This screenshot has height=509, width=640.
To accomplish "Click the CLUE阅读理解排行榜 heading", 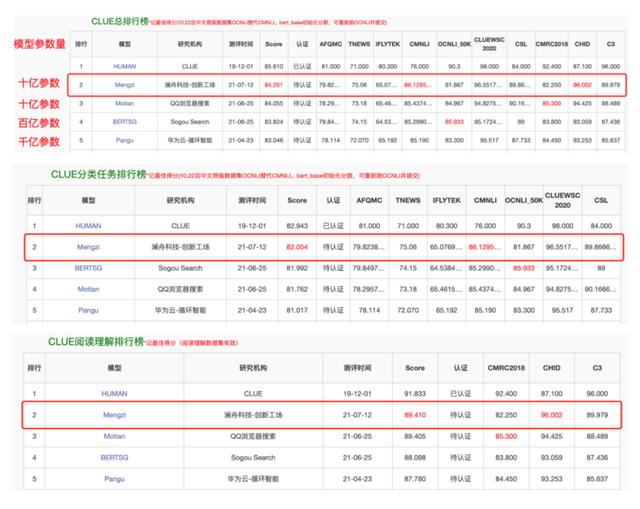I will tap(96, 342).
